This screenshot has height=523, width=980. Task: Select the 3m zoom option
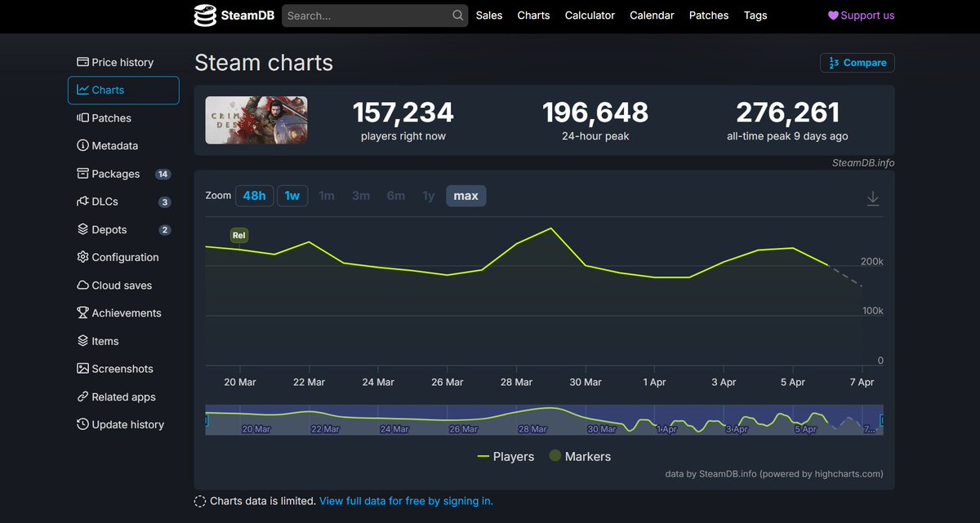361,196
